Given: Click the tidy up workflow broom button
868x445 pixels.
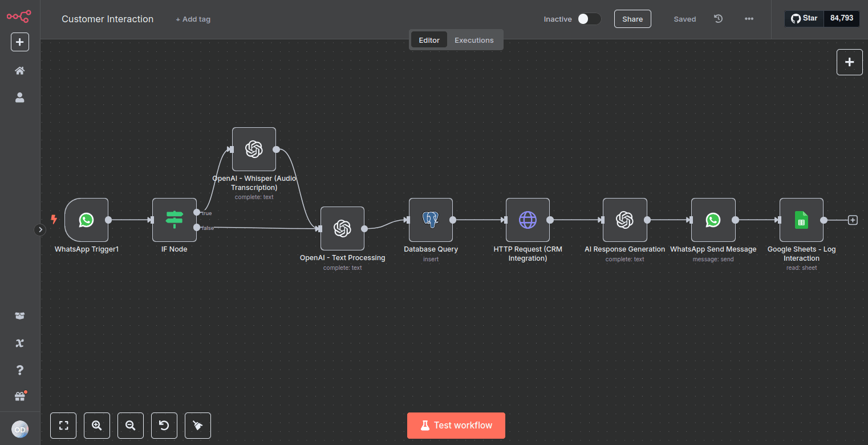Looking at the screenshot, I should click(x=198, y=426).
